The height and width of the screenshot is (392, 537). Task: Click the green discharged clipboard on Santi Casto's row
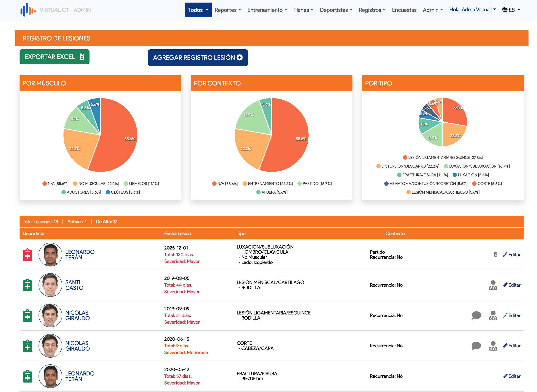point(27,285)
